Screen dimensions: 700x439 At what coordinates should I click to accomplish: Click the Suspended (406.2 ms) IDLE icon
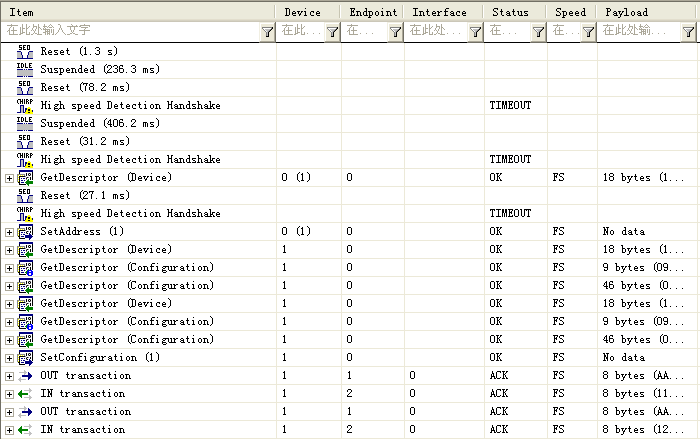coord(26,123)
